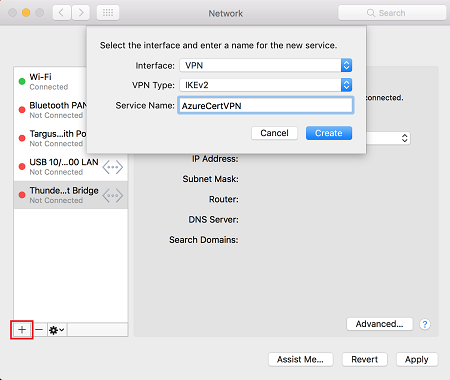Click the Thunderbolt Bridge ethernet icon

point(113,195)
